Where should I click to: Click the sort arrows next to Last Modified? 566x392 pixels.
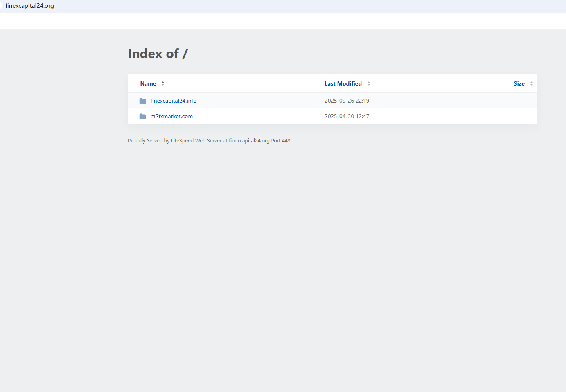(x=369, y=83)
